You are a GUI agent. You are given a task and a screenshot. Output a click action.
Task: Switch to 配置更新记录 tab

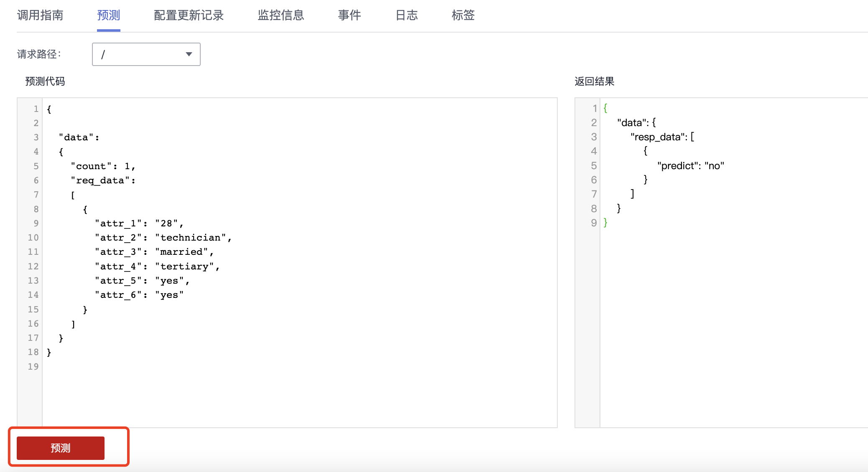189,15
